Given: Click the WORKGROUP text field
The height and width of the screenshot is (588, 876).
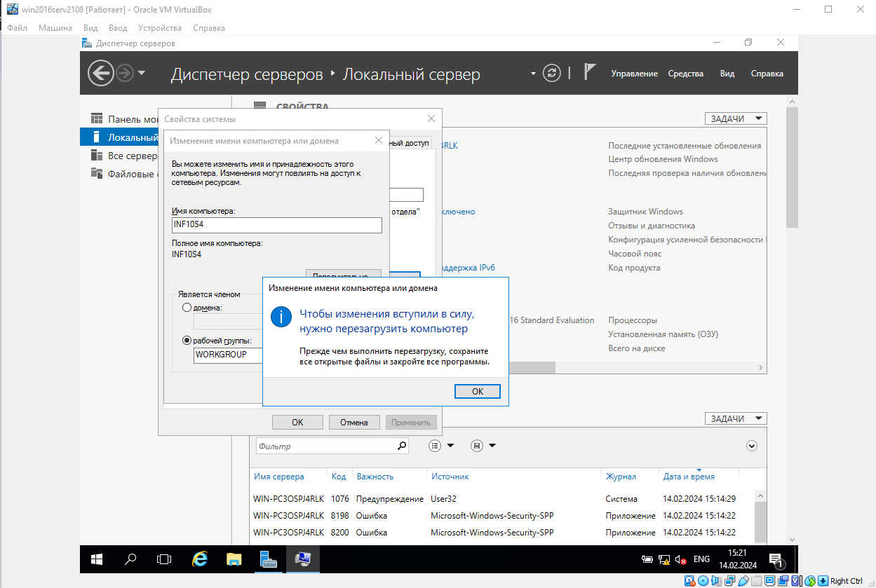Looking at the screenshot, I should (228, 355).
